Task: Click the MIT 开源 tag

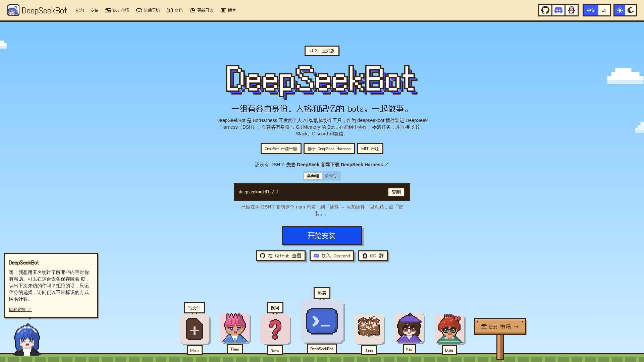Action: coord(370,148)
